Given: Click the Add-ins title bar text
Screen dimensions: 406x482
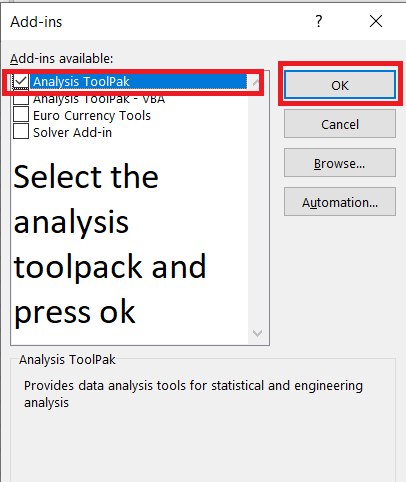Looking at the screenshot, I should [36, 22].
